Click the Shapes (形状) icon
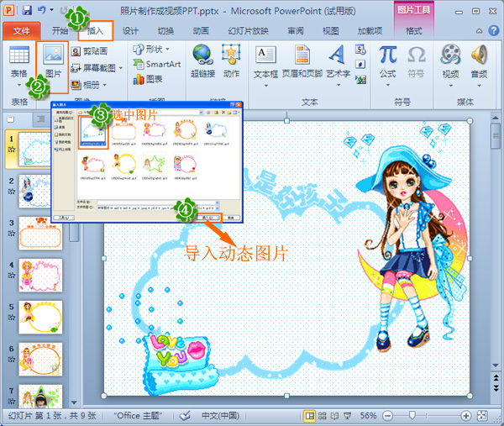 139,50
